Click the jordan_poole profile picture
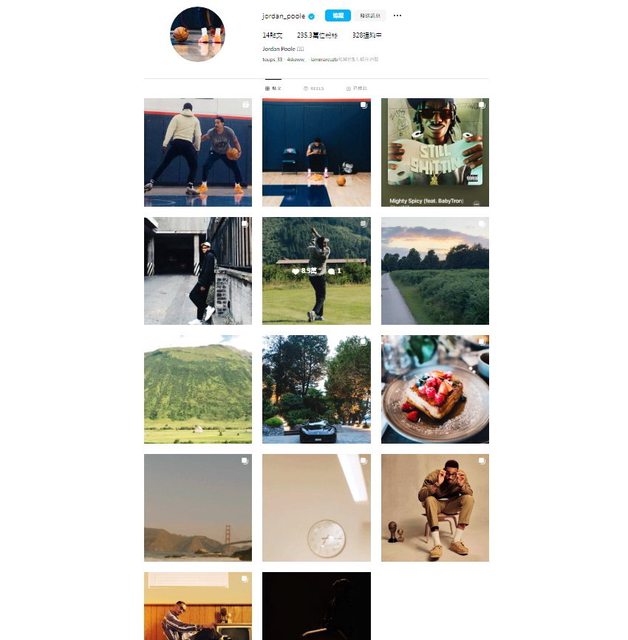 (x=197, y=34)
